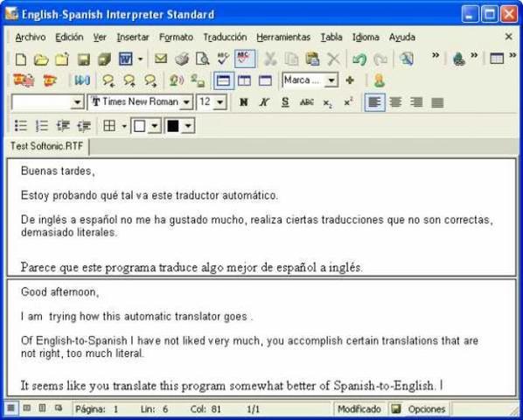Click inside the English translation text pane

pyautogui.click(x=261, y=338)
